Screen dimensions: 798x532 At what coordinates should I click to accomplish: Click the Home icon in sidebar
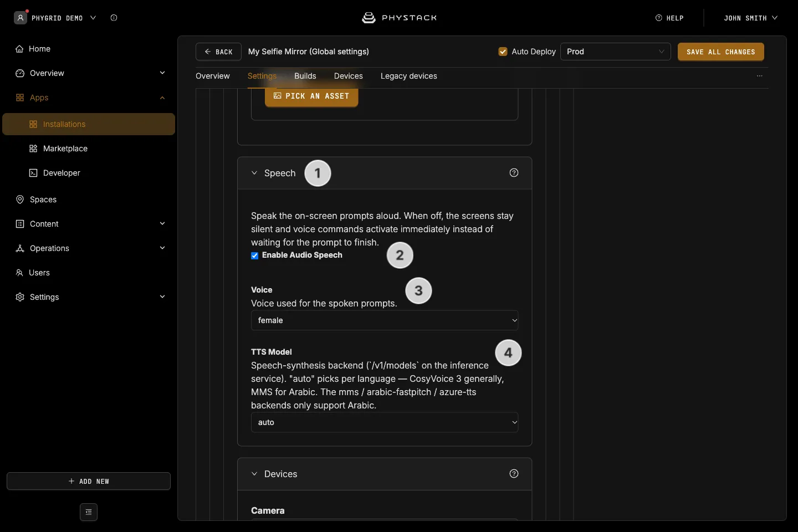(19, 49)
